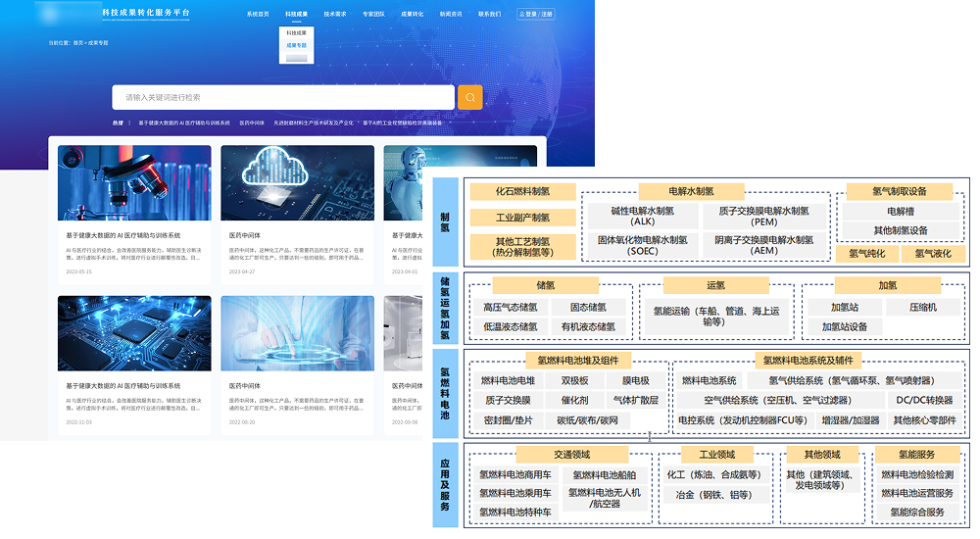Select 有机液态储氢 item
Viewport: 980px width, 539px height.
(588, 326)
